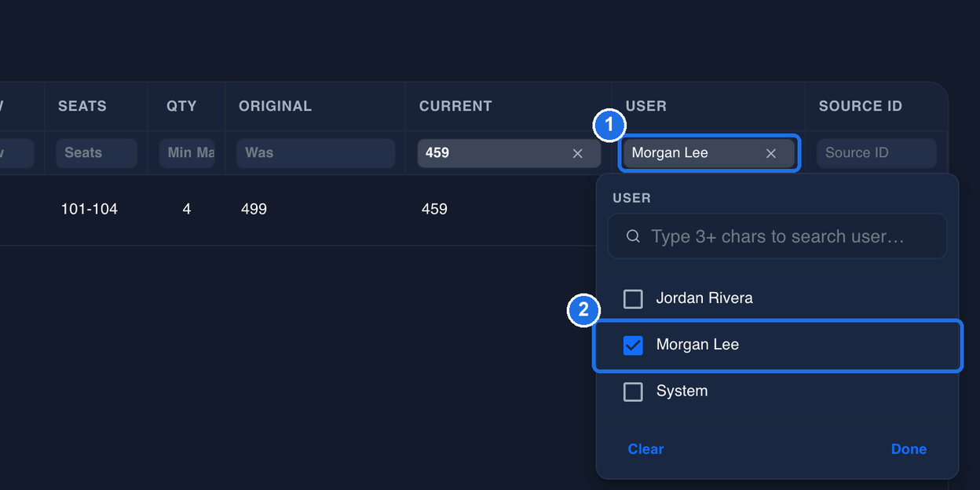Image resolution: width=980 pixels, height=490 pixels.
Task: Click the Seats filter field
Action: (x=97, y=153)
